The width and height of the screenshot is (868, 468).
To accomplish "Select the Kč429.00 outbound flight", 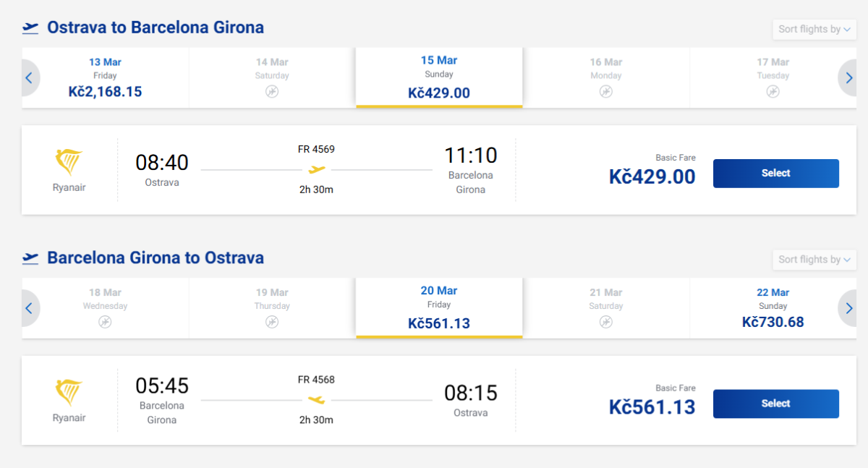I will coord(775,174).
